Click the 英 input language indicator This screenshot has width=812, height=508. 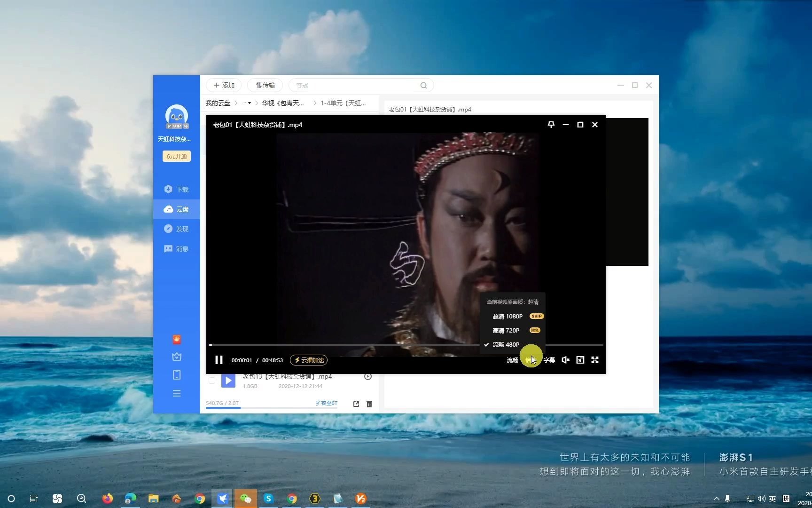(773, 499)
